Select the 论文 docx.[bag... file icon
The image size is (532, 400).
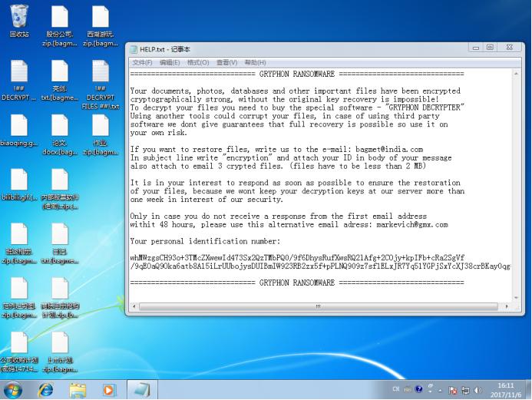pyautogui.click(x=60, y=135)
